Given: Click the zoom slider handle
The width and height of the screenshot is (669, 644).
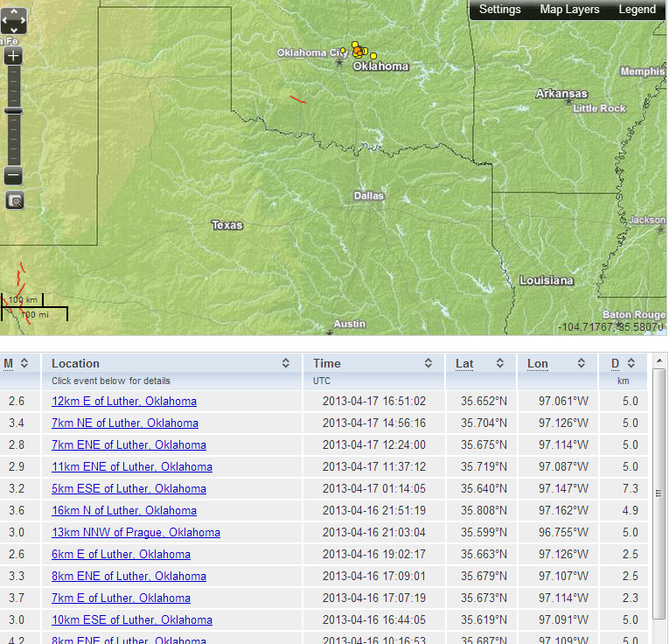Looking at the screenshot, I should coord(13,111).
